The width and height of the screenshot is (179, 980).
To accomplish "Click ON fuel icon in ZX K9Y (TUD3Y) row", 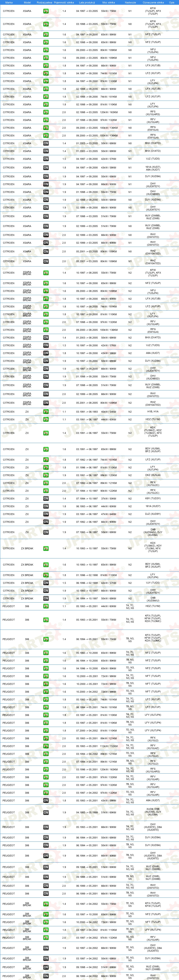I will (46, 498).
